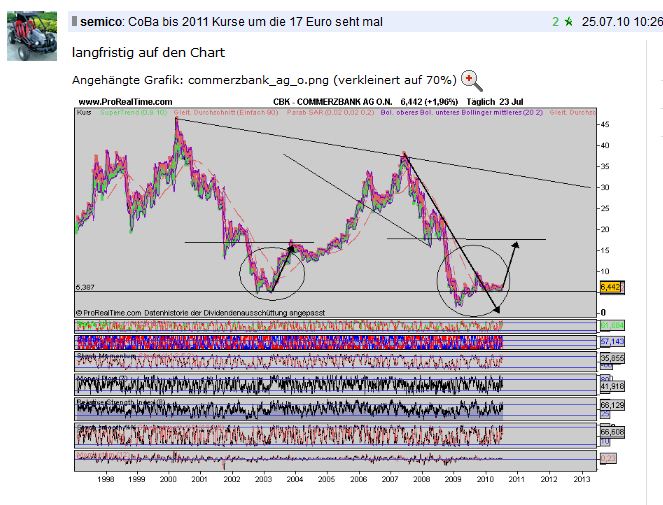Open the attached Commerzbank chart image
Viewport: 663px width, 505px height.
349,291
